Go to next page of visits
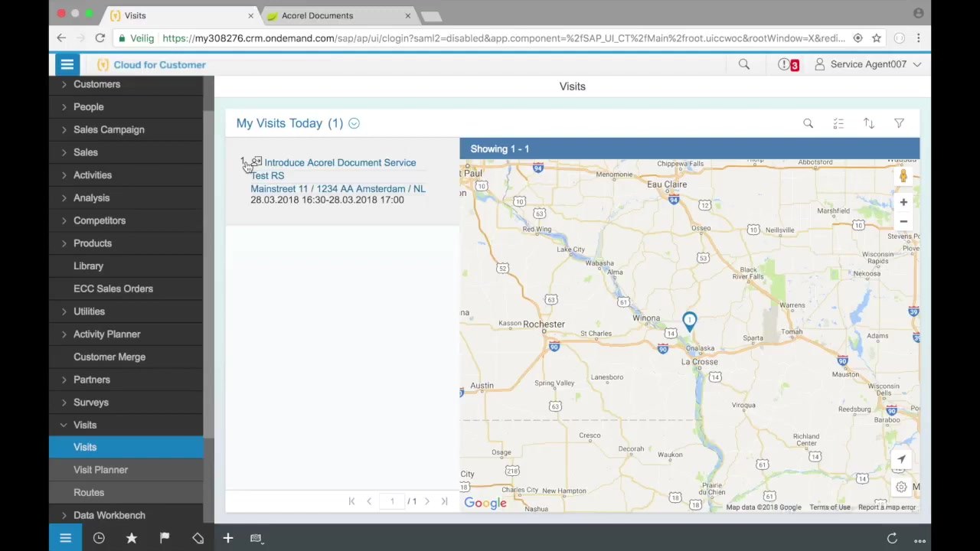Viewport: 980px width, 551px height. (426, 501)
